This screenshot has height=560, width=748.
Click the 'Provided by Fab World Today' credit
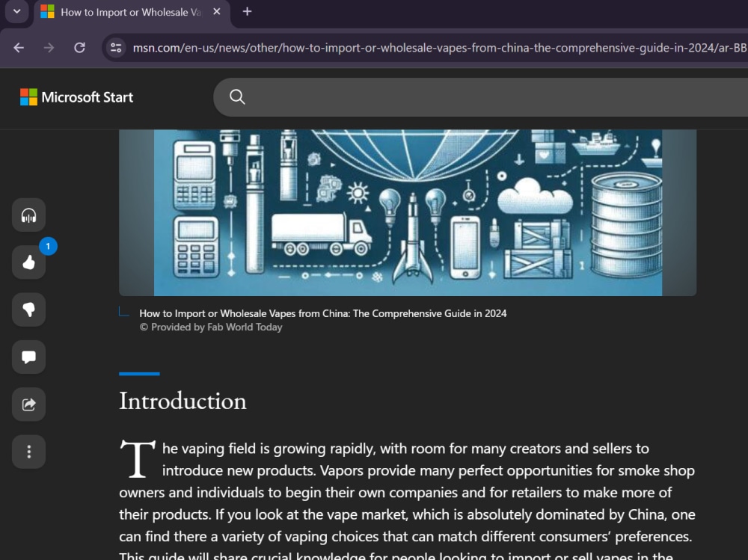[211, 327]
